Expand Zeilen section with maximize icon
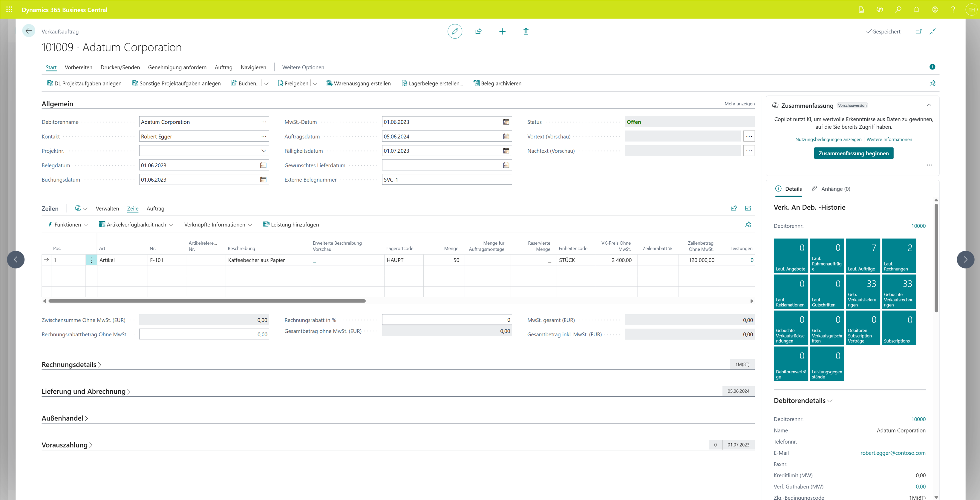Viewport: 980px width, 500px height. click(x=748, y=208)
